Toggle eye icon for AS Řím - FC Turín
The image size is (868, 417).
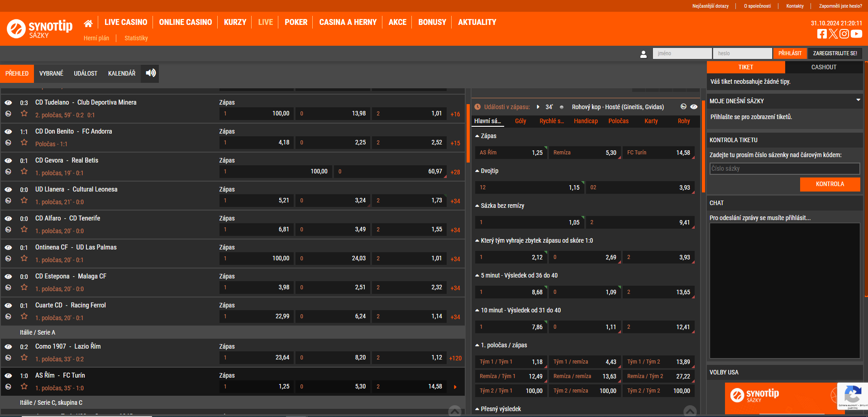click(8, 376)
